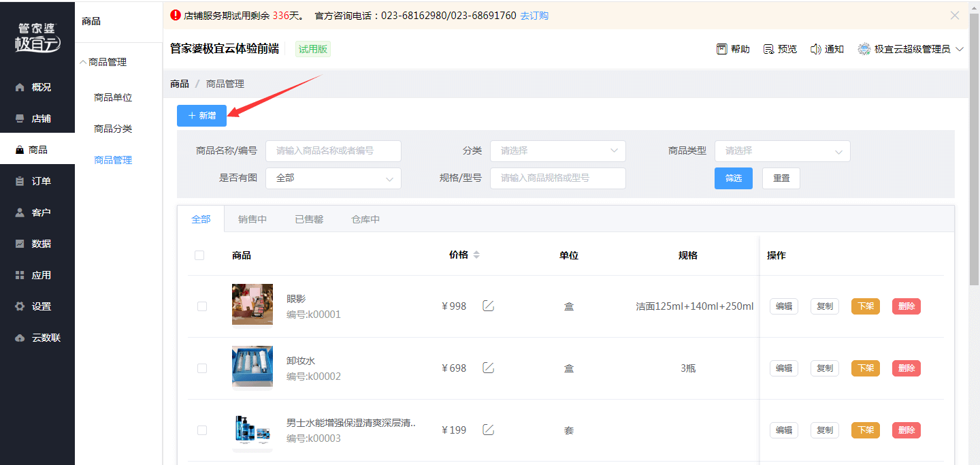
Task: Click the price edit icon for 卸妆水
Action: 488,368
